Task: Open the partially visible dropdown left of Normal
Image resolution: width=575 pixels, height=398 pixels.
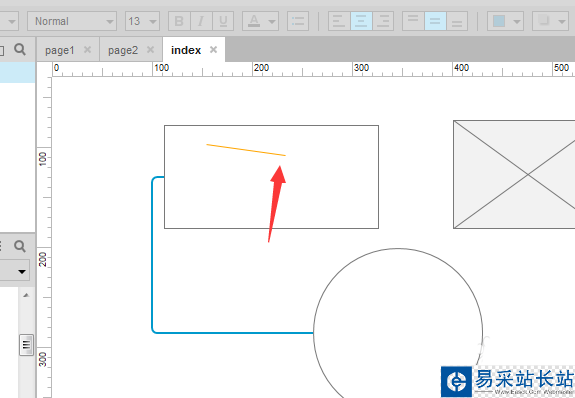Action: (x=9, y=21)
